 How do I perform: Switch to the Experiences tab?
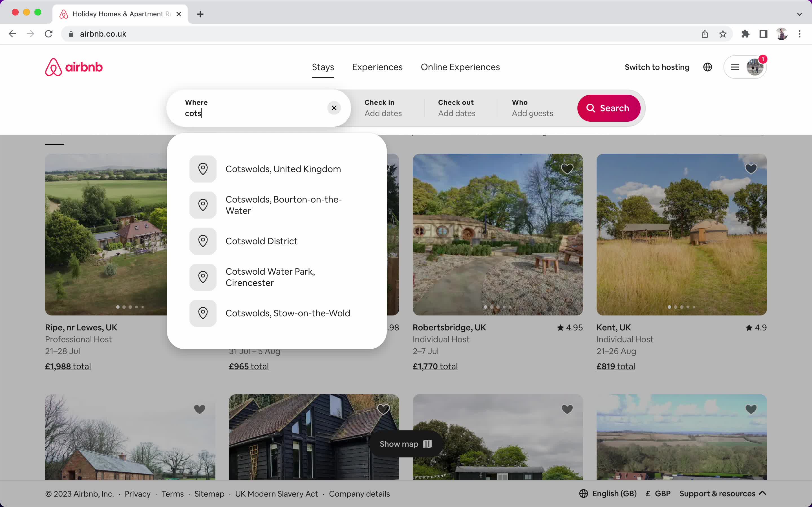(x=377, y=67)
